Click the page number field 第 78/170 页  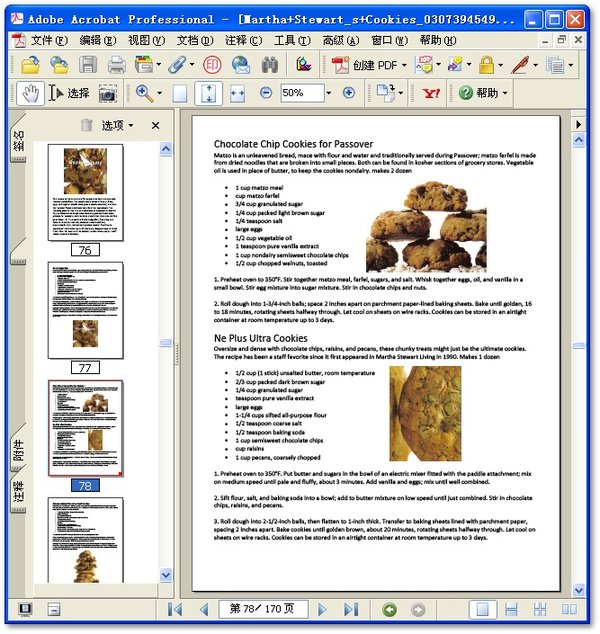click(x=263, y=609)
